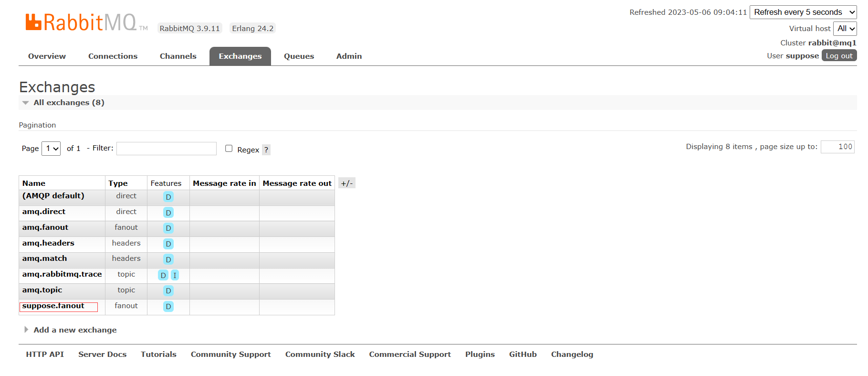Open the Community Slack link

320,355
